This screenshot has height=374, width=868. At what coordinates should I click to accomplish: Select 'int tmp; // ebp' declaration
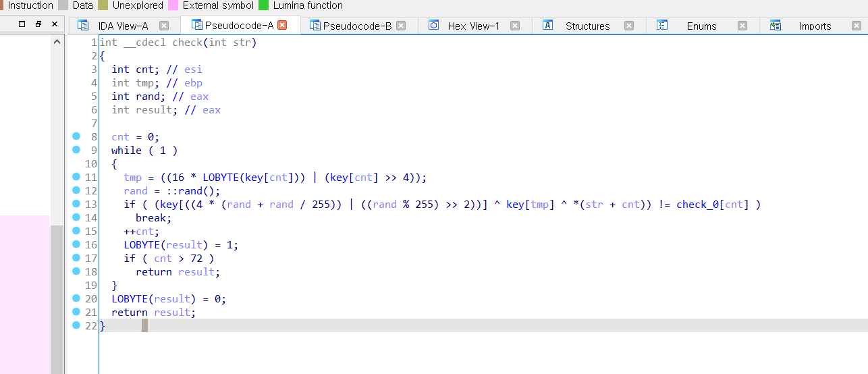[157, 83]
